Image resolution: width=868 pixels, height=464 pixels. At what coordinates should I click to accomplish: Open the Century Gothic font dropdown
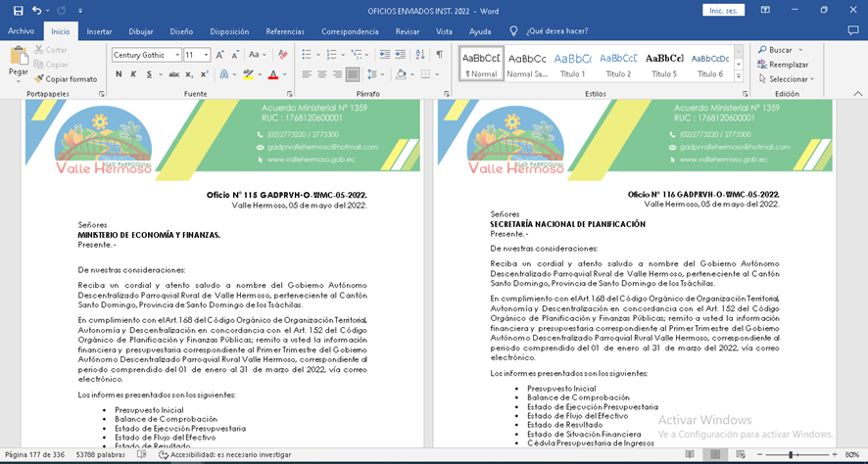pyautogui.click(x=177, y=56)
